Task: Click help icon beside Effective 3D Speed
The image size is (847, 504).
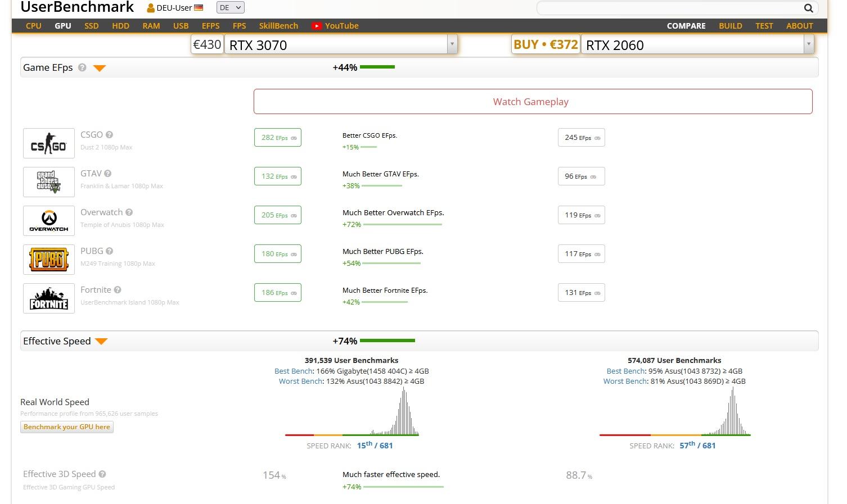Action: [x=102, y=474]
